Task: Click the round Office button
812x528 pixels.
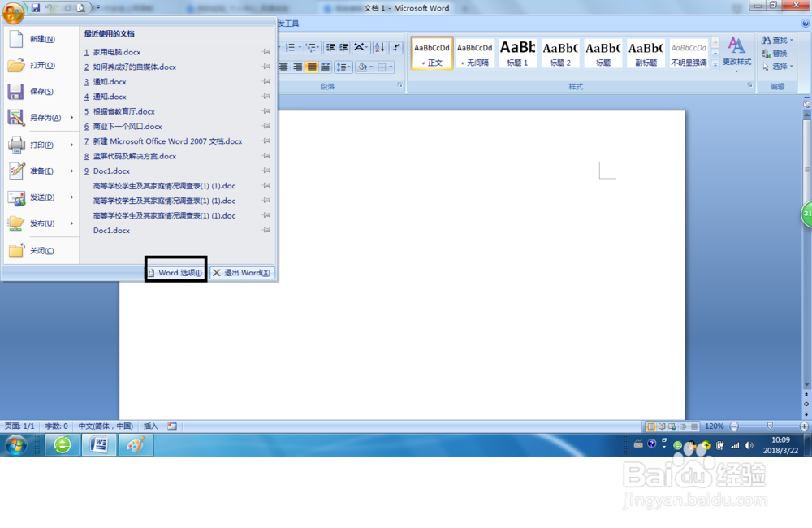Action: point(13,12)
